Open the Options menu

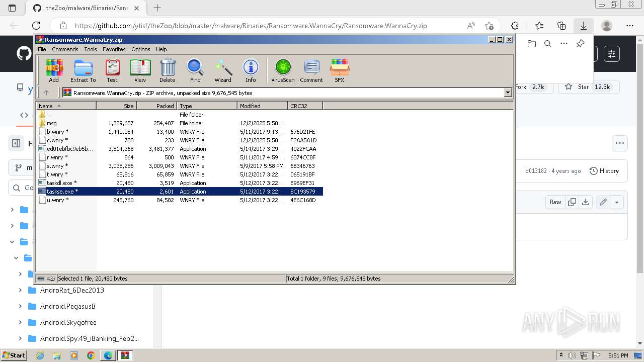[141, 49]
